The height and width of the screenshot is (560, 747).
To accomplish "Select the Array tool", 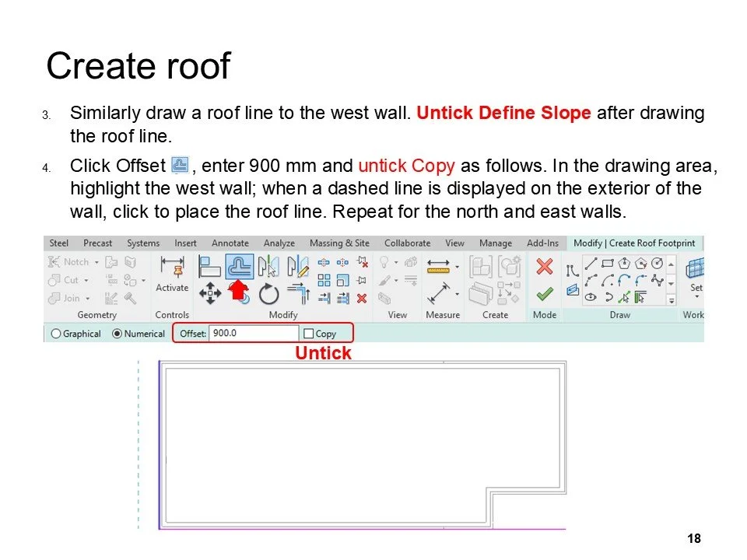I will point(324,280).
